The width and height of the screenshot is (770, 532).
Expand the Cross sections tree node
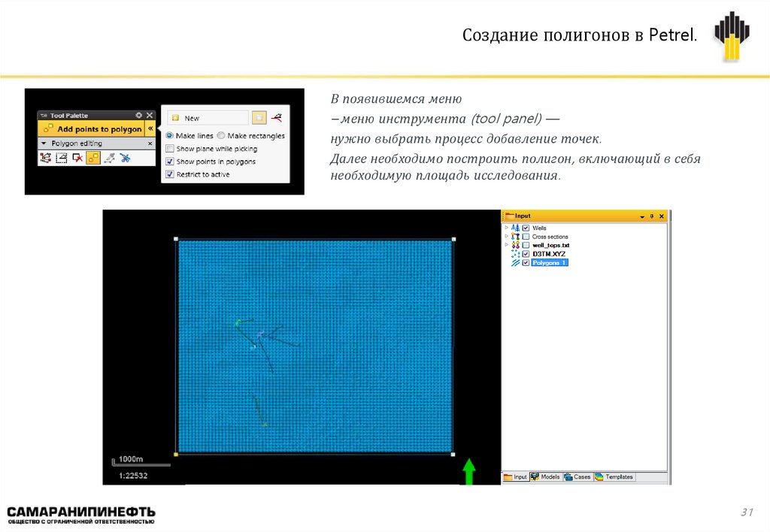[506, 236]
